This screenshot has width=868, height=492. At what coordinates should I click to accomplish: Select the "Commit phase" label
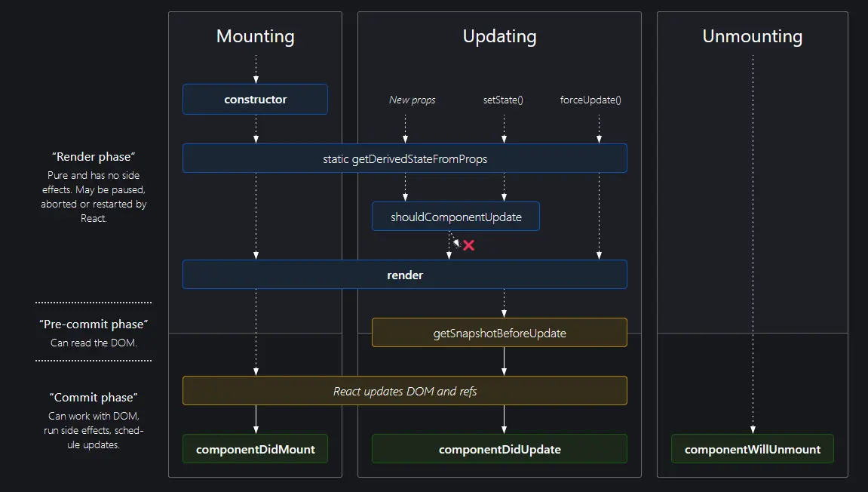tap(94, 397)
